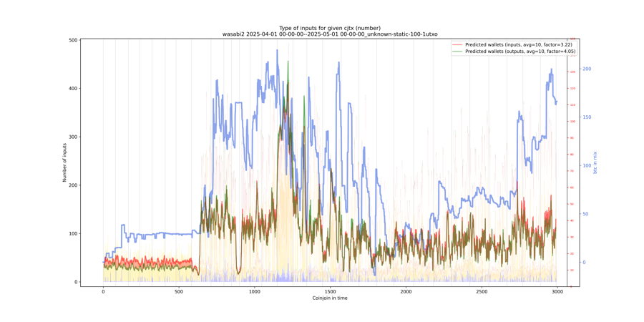
Task: Click left y-axis tick label '400'
Action: (x=73, y=88)
